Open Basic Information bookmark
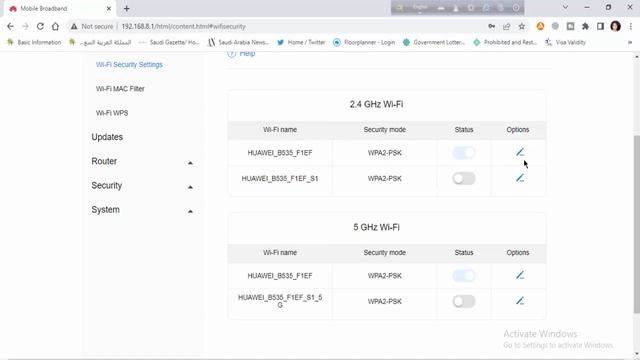Screen dimensions: 640x360 (x=34, y=42)
